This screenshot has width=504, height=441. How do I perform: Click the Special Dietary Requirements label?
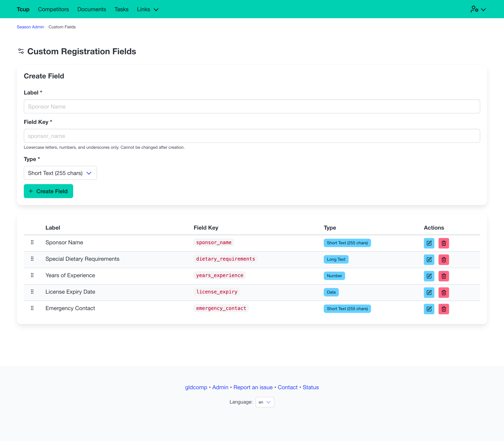tap(82, 259)
